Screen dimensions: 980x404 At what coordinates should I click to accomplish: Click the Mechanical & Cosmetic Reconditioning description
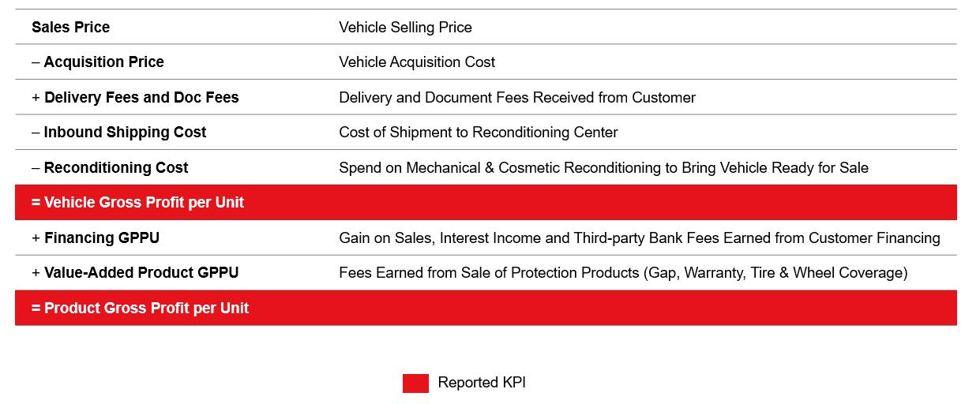(x=603, y=167)
